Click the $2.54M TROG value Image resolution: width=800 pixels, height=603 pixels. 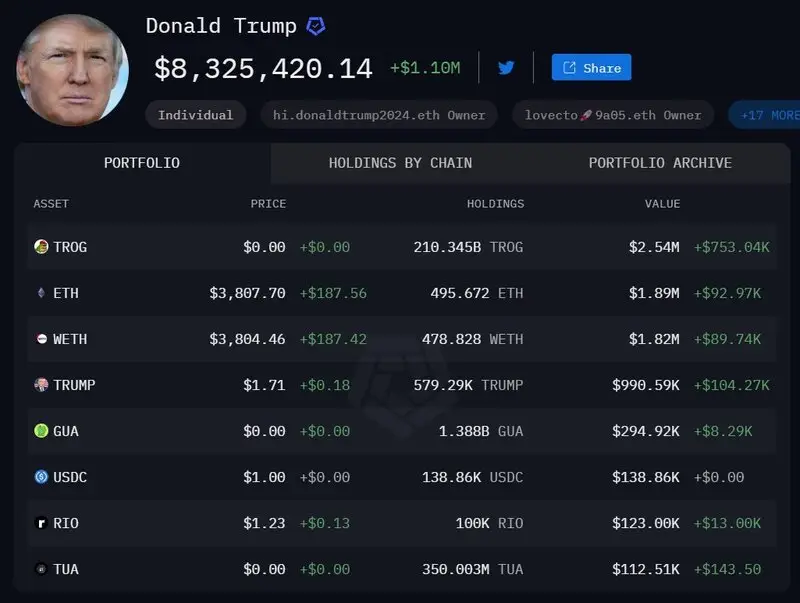[x=654, y=247]
